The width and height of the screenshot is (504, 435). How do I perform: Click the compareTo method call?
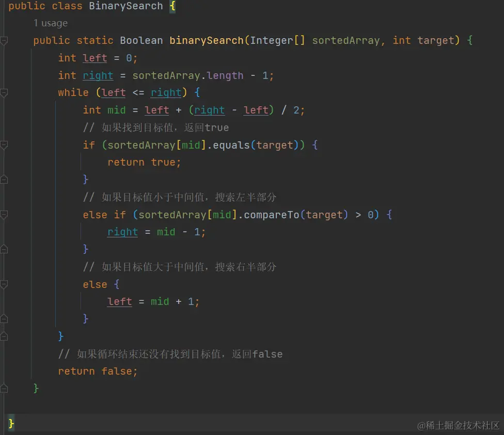pos(271,215)
